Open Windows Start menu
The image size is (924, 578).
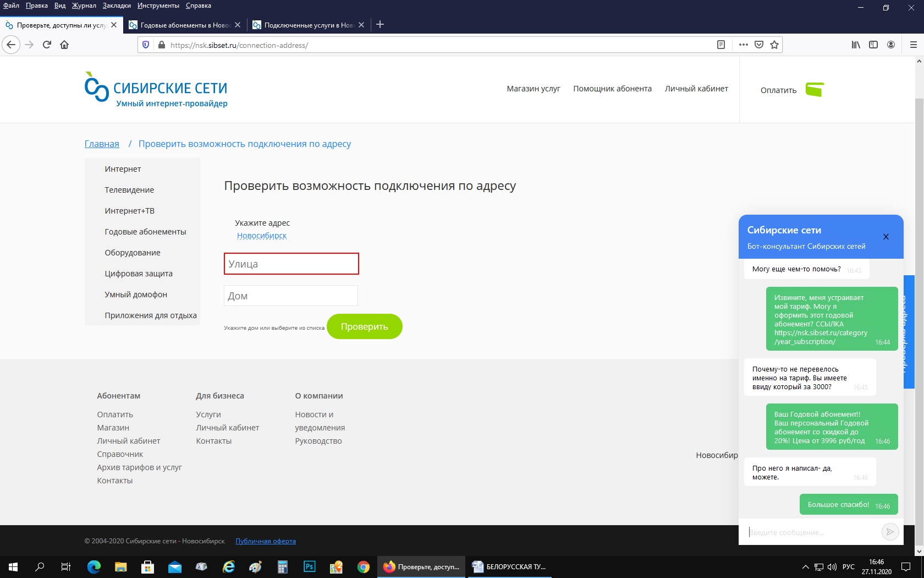(x=13, y=566)
